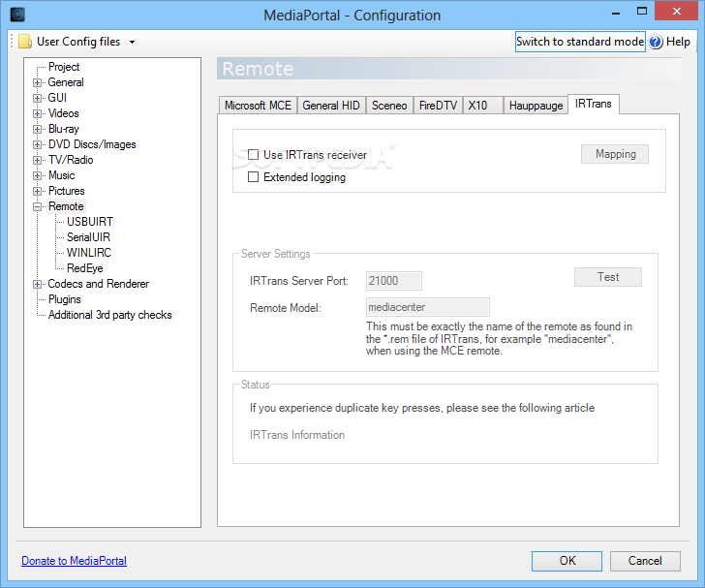Image resolution: width=705 pixels, height=588 pixels.
Task: Select RedEye under Remote
Action: (85, 268)
